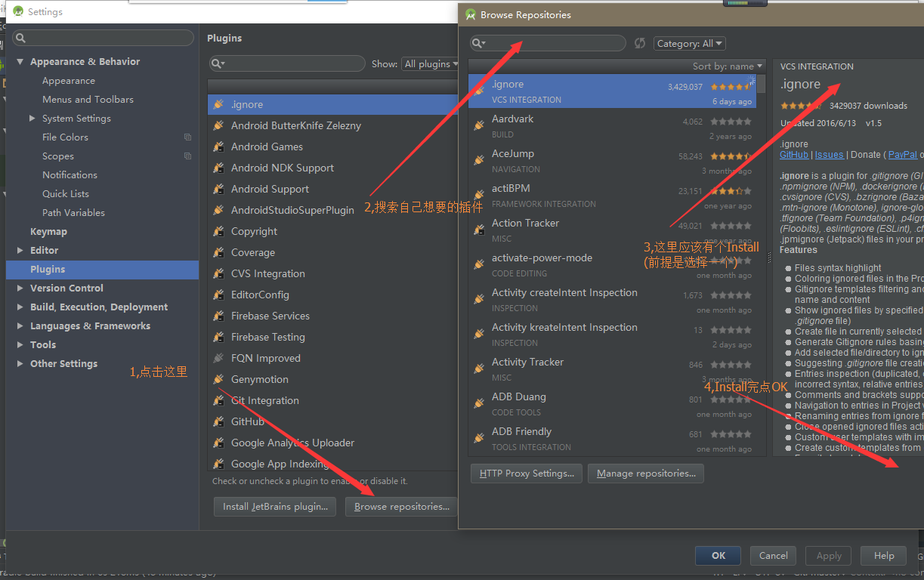Screen dimensions: 924x580
Task: Click the plugin icon beside Firebase Services
Action: click(x=218, y=316)
